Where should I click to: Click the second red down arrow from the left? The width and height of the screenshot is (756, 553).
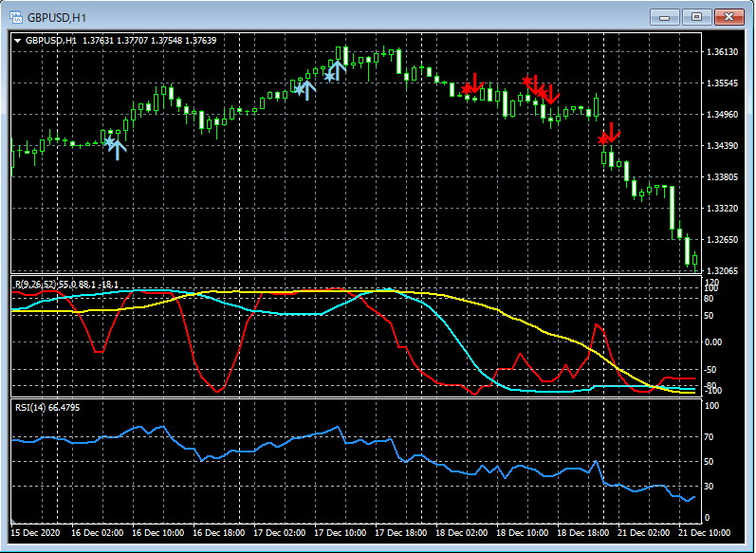point(535,85)
